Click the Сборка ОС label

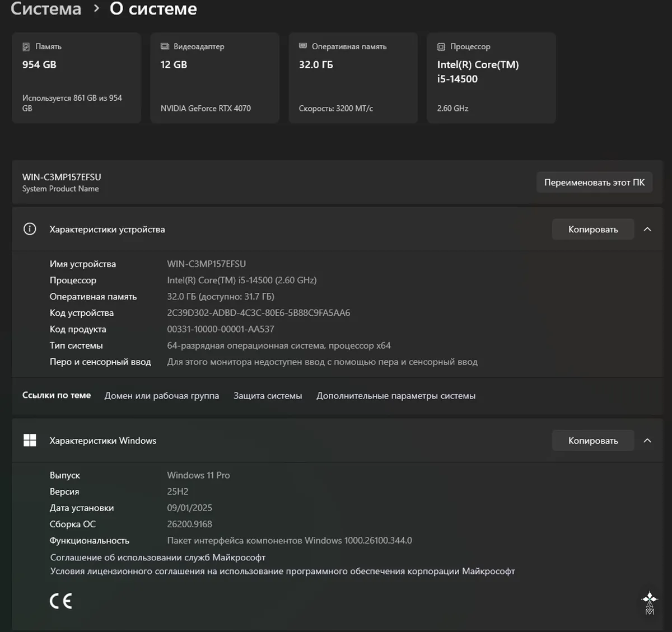(x=73, y=524)
